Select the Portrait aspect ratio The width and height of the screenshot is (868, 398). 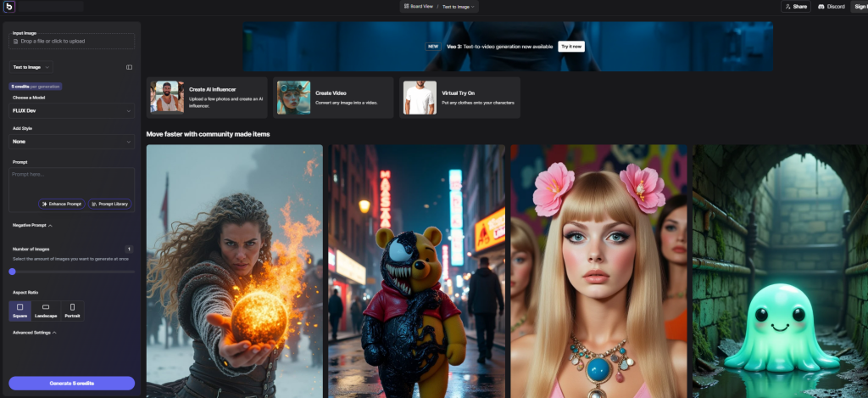(72, 311)
